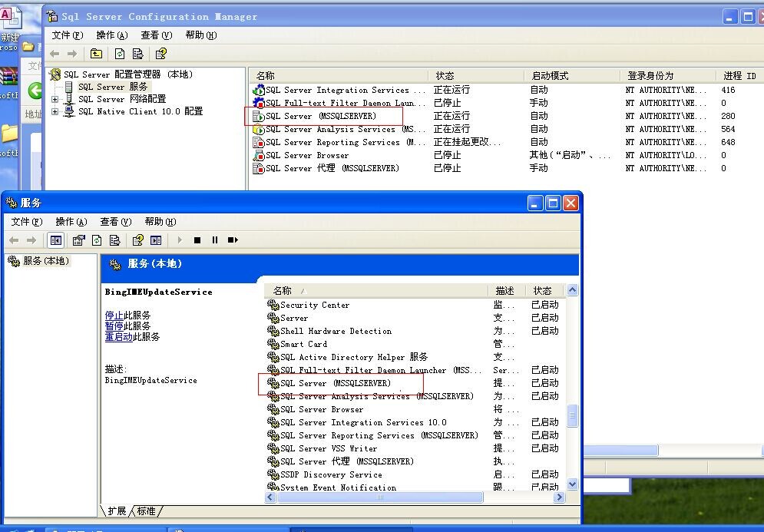Screen dimensions: 764x532
Task: Select SQL Server Browser in 服务 list
Action: pyautogui.click(x=415, y=409)
